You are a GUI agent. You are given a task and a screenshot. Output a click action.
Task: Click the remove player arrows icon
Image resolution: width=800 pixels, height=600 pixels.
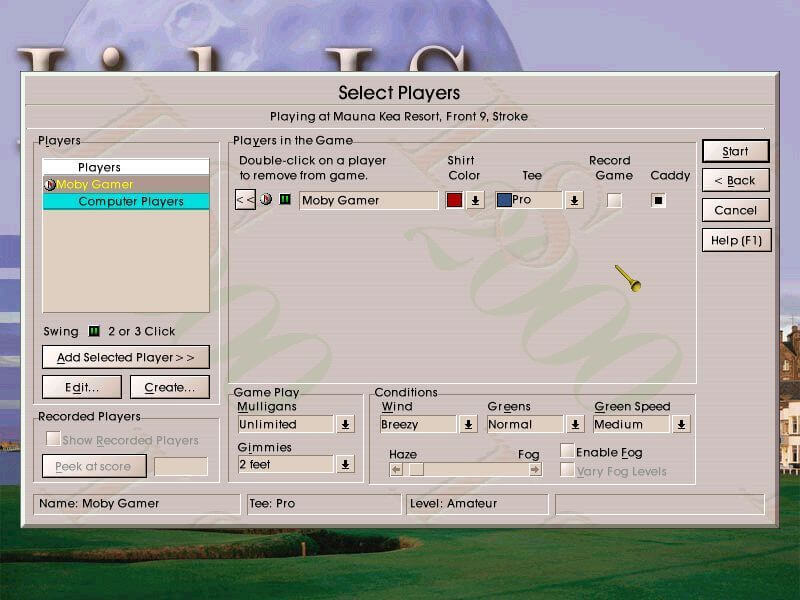(245, 199)
